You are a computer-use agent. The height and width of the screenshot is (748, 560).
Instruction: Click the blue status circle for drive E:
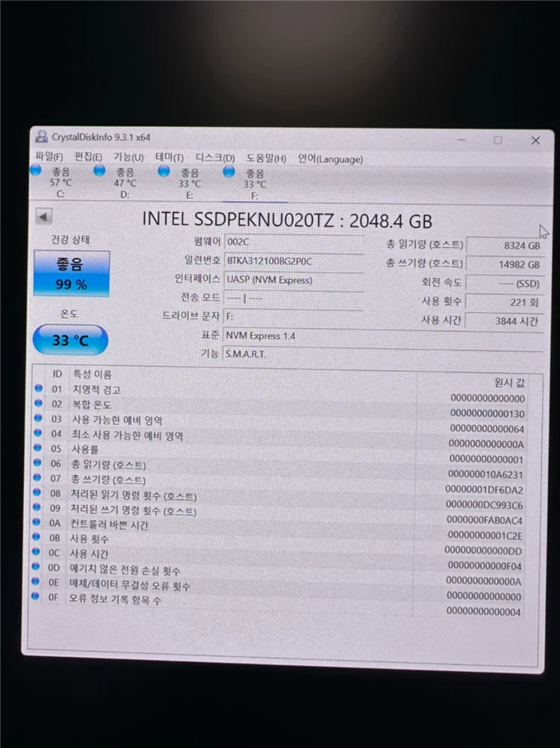point(164,171)
